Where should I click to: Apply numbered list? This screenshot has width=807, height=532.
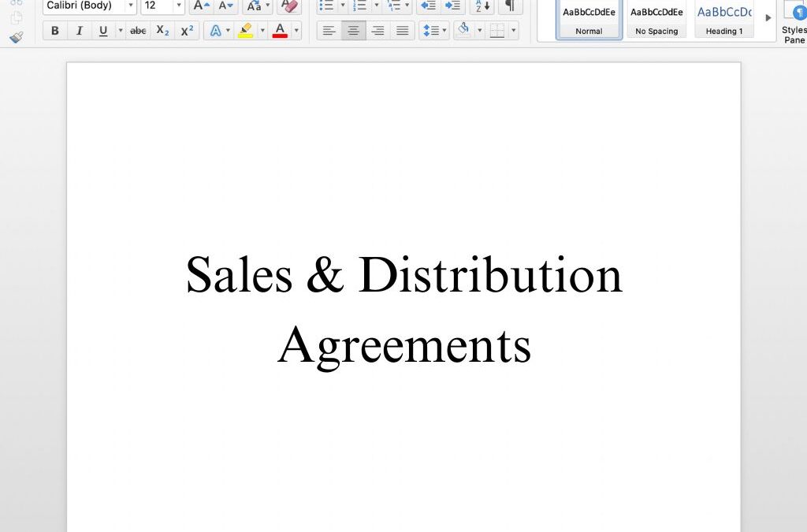coord(360,6)
